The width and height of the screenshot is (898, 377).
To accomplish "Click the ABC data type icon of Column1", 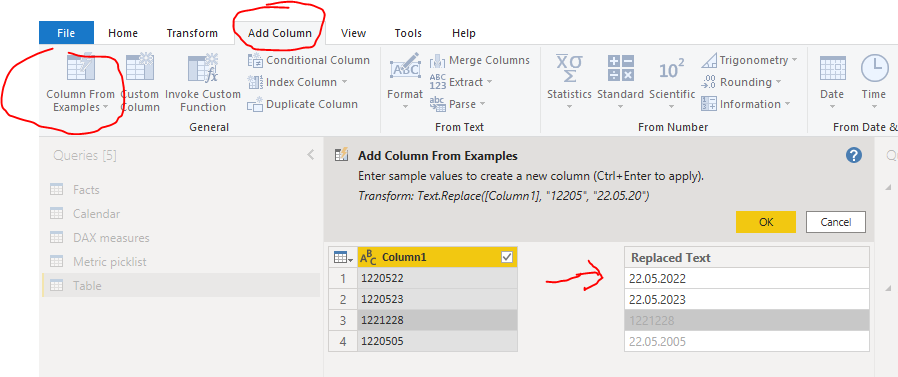I will pos(368,258).
